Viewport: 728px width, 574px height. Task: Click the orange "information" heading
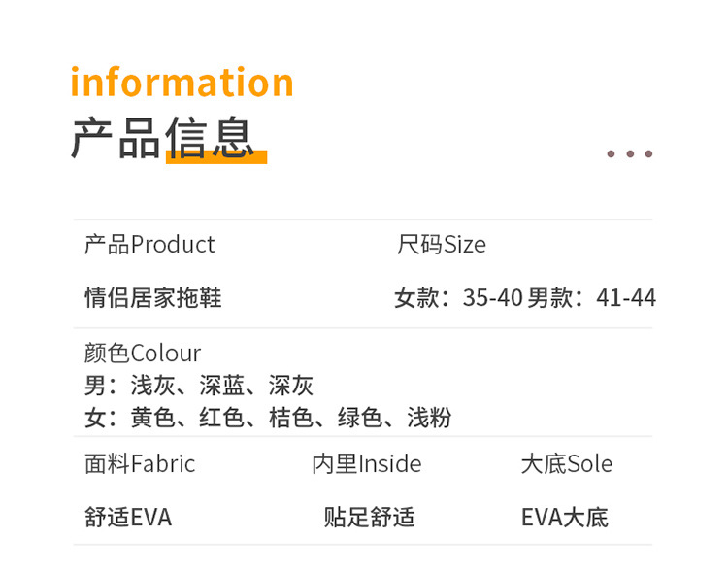click(x=182, y=83)
